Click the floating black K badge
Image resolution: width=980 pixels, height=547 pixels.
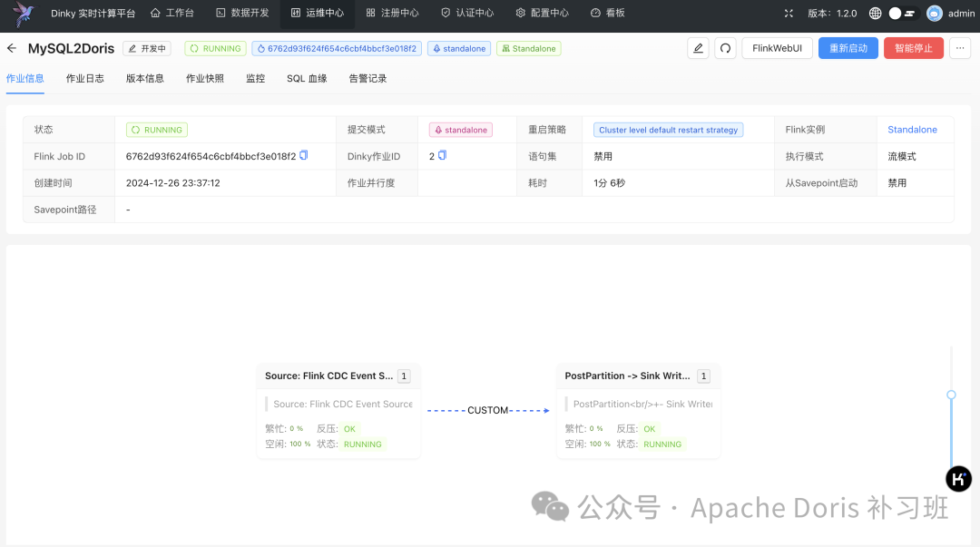[958, 479]
